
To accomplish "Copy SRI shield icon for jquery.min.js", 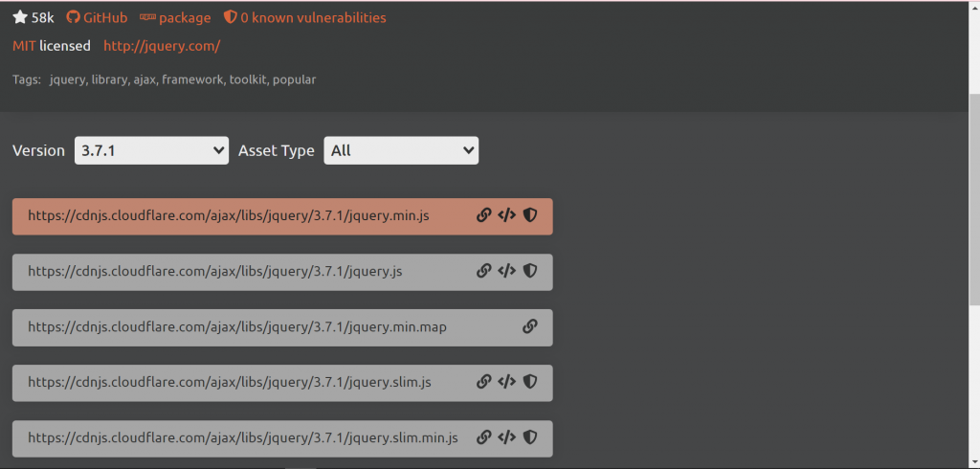I will (530, 215).
